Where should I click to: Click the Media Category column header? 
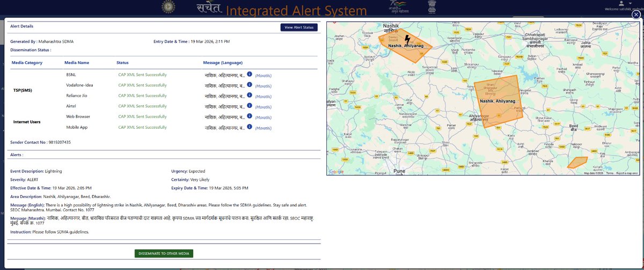coord(27,63)
